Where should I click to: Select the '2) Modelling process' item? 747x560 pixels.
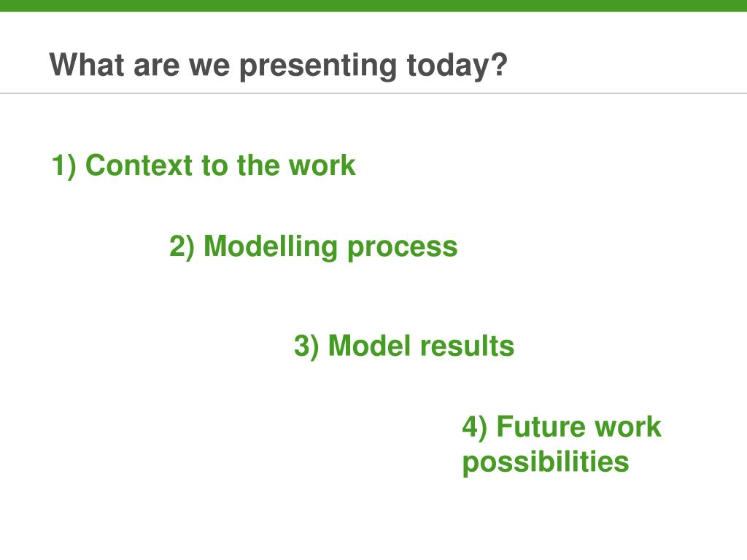click(314, 246)
